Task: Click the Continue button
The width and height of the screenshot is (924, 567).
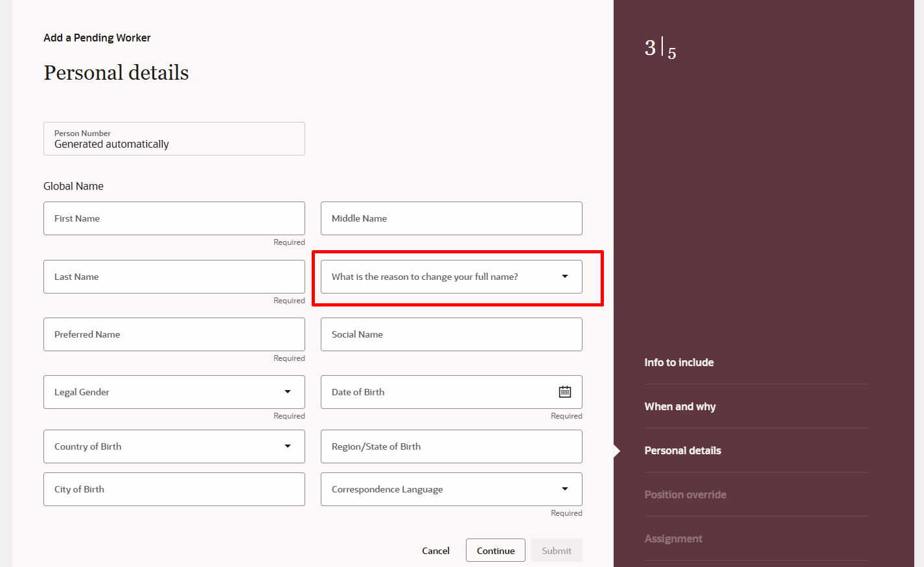Action: [x=496, y=551]
